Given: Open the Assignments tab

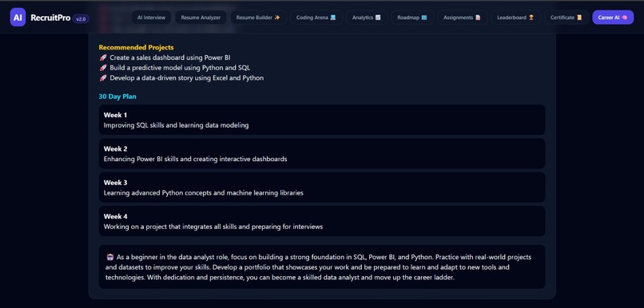Looking at the screenshot, I should 462,18.
